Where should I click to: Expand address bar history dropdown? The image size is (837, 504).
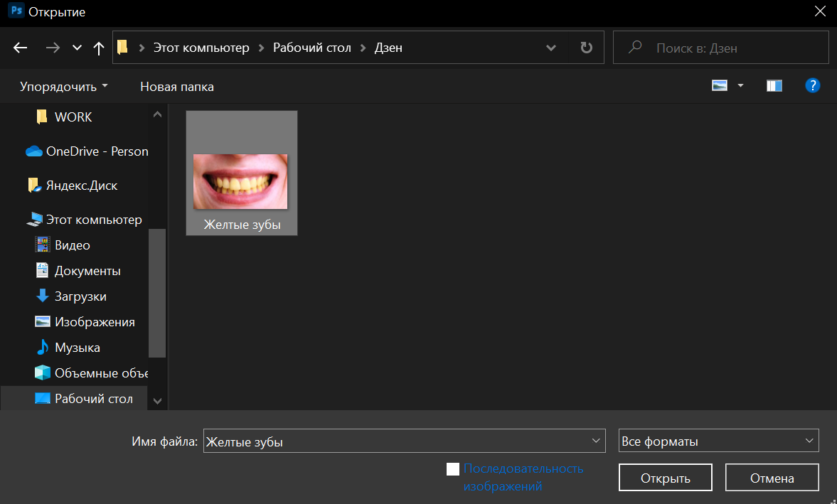(x=551, y=48)
